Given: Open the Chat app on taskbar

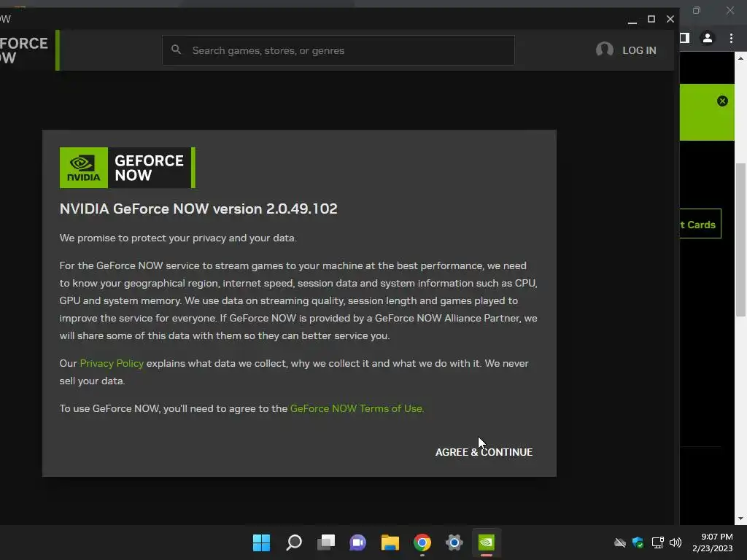Looking at the screenshot, I should pos(357,542).
